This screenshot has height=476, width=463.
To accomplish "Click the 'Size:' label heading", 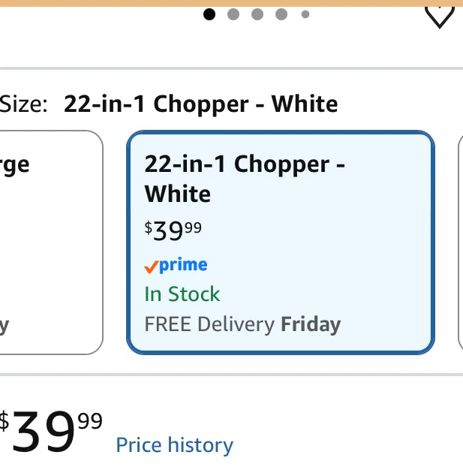I will click(x=24, y=104).
